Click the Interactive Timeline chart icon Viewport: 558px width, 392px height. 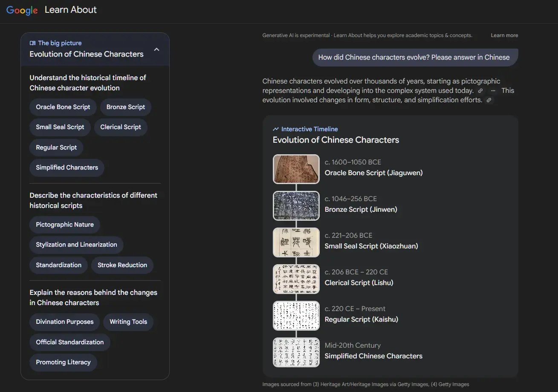click(x=276, y=129)
